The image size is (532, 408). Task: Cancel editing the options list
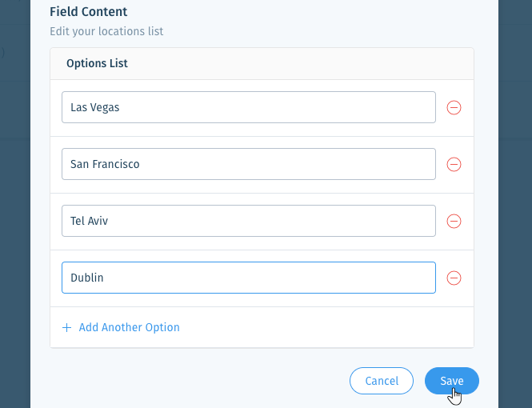coord(382,381)
